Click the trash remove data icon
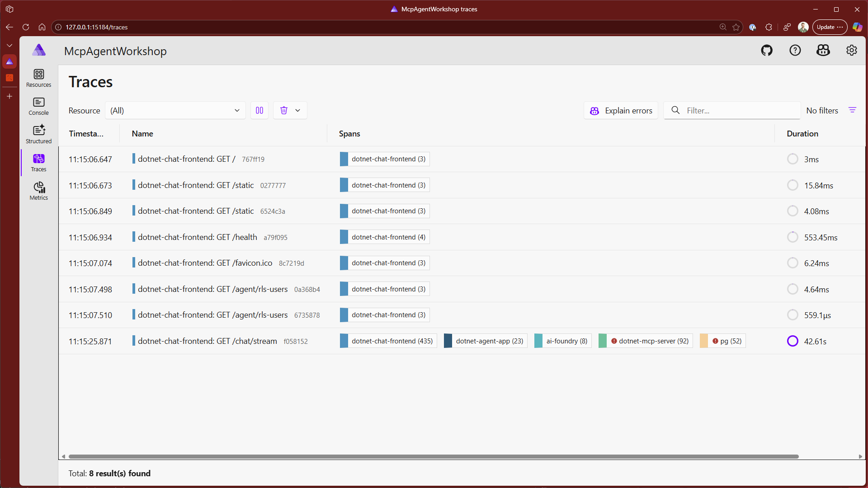Screen dimensions: 868x488 284,110
